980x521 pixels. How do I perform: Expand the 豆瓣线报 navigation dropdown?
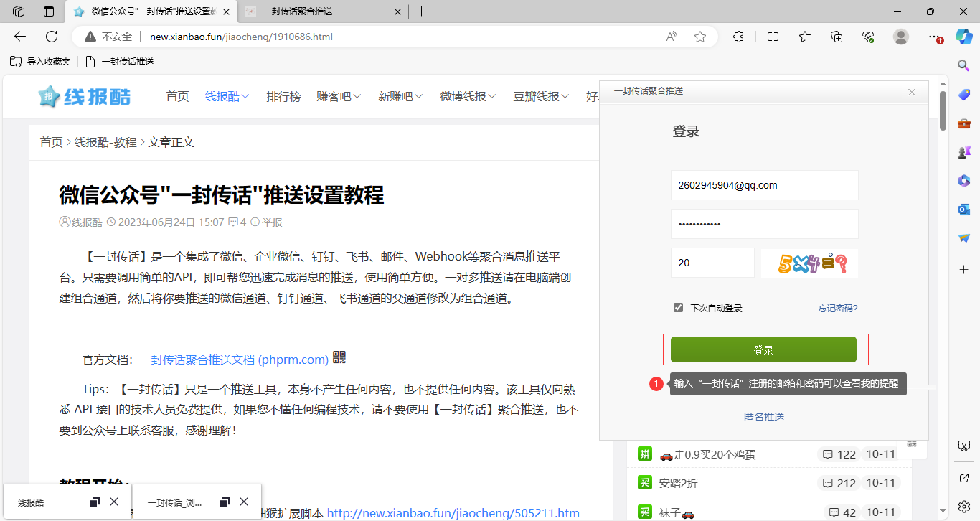click(541, 96)
